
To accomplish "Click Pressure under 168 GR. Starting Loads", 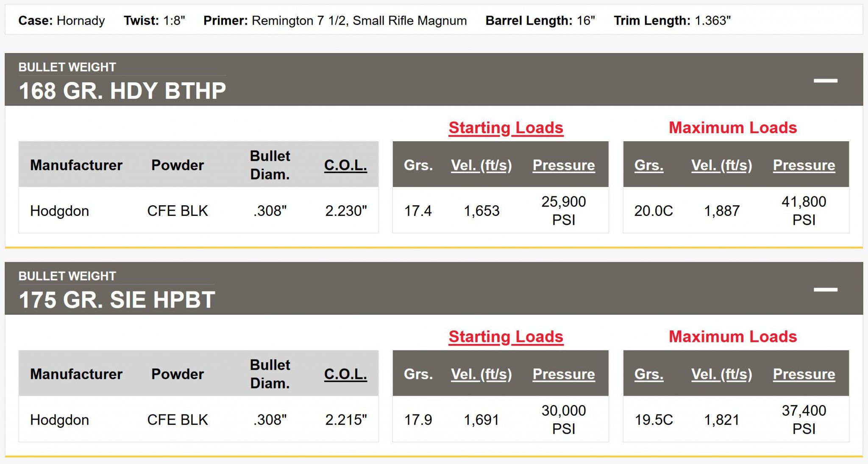I will tap(564, 165).
